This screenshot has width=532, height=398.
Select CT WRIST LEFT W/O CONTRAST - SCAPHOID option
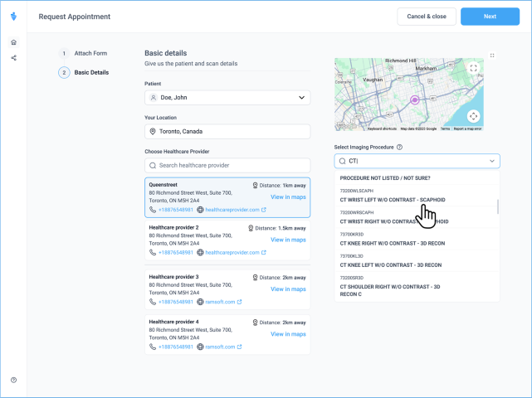(393, 200)
